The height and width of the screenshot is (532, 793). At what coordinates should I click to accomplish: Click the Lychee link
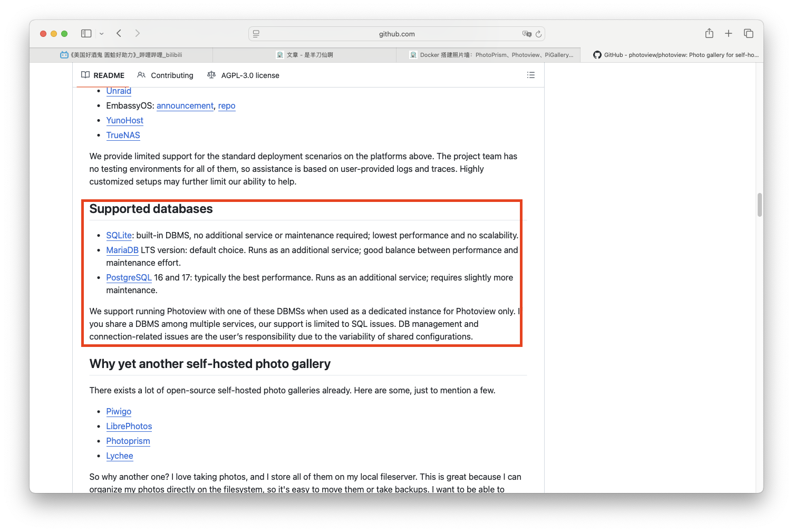tap(120, 456)
